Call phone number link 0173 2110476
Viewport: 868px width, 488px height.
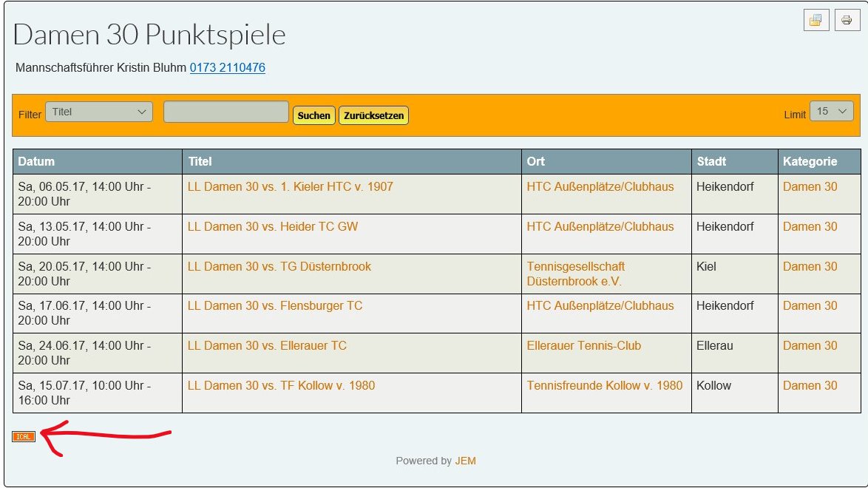(228, 68)
